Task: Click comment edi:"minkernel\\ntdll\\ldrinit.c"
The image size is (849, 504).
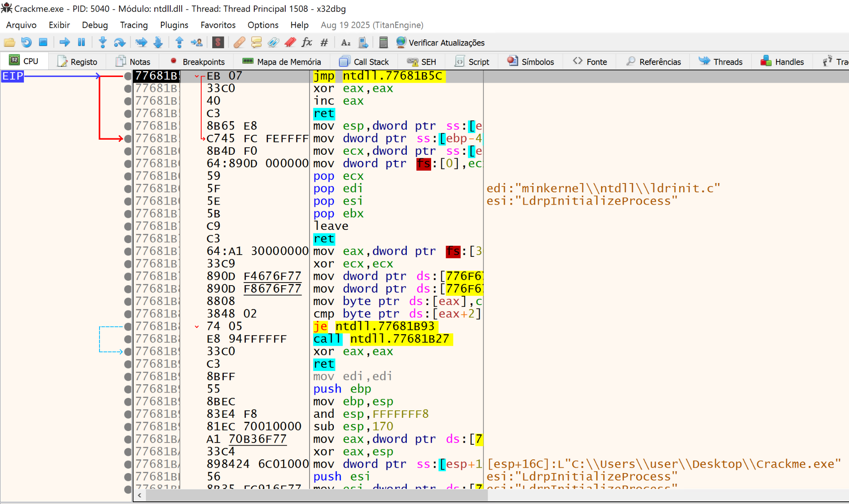Action: 603,189
